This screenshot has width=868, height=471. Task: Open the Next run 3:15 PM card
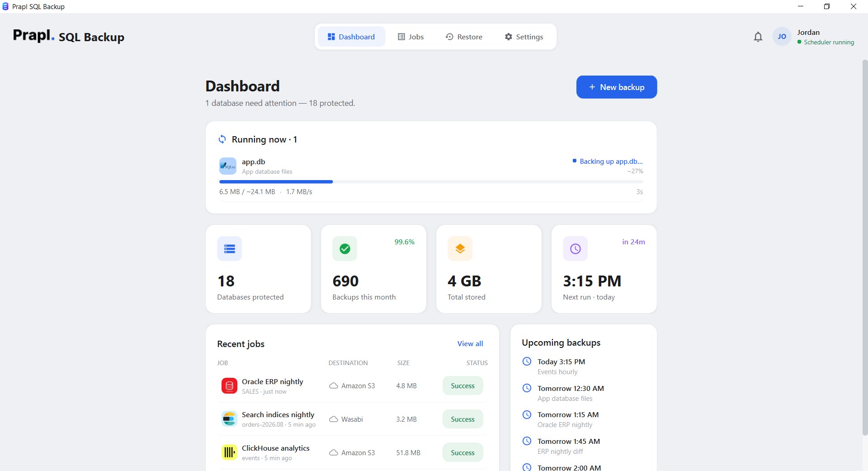coord(604,269)
